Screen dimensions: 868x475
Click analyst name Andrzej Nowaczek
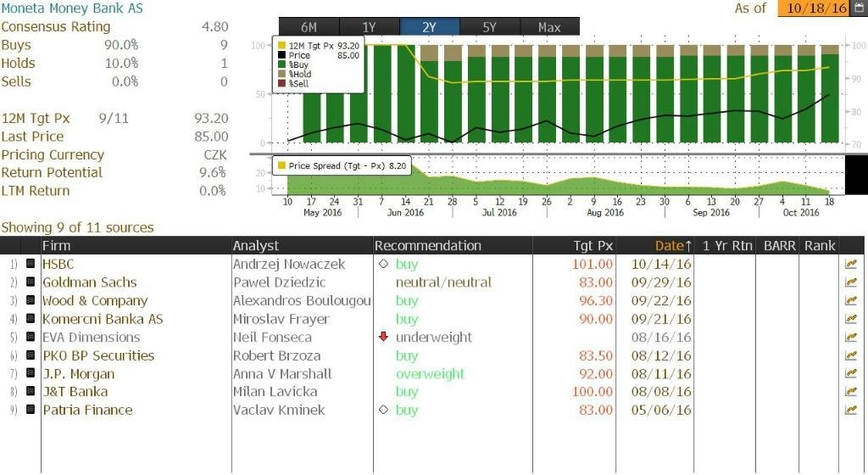point(288,264)
